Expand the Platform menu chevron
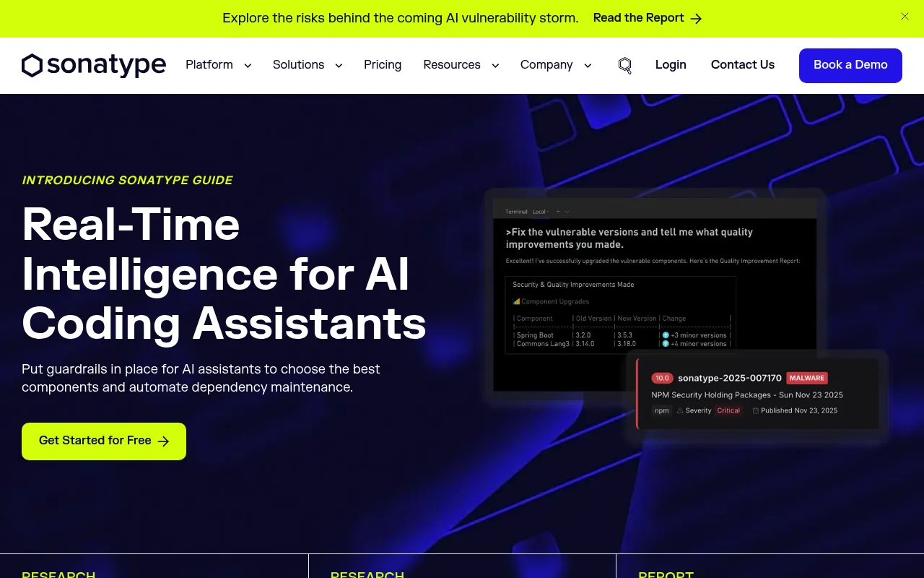 point(248,66)
